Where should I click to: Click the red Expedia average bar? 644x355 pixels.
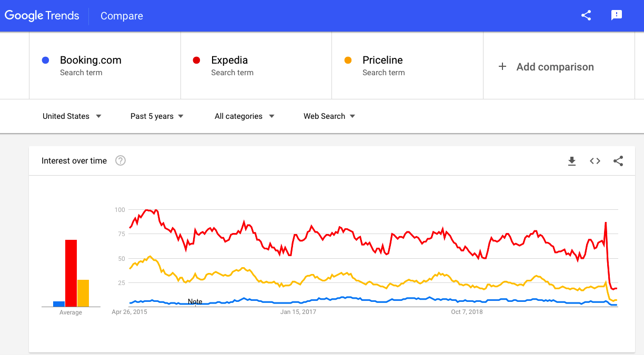71,273
